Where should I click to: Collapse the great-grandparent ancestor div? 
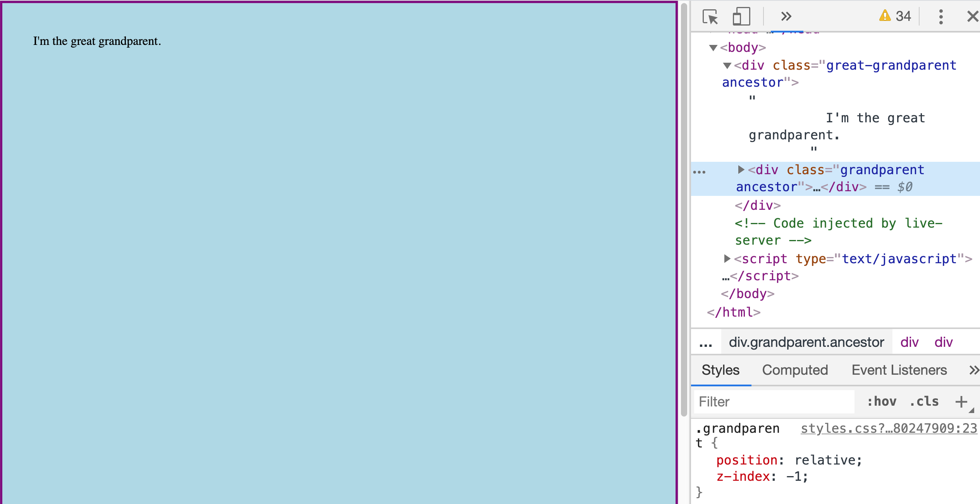727,66
